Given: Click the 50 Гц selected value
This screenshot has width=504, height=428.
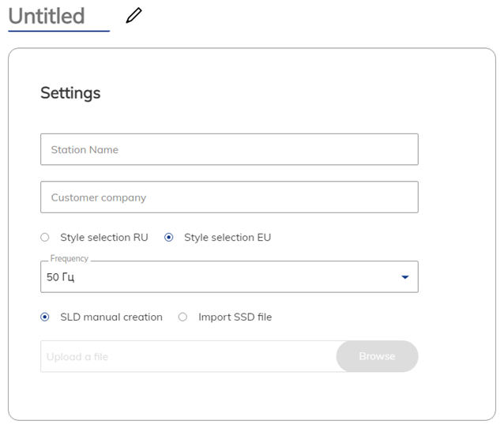Looking at the screenshot, I should (61, 277).
